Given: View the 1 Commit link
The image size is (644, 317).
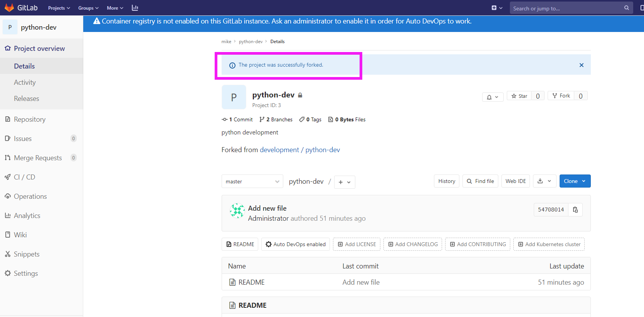Looking at the screenshot, I should pyautogui.click(x=237, y=119).
